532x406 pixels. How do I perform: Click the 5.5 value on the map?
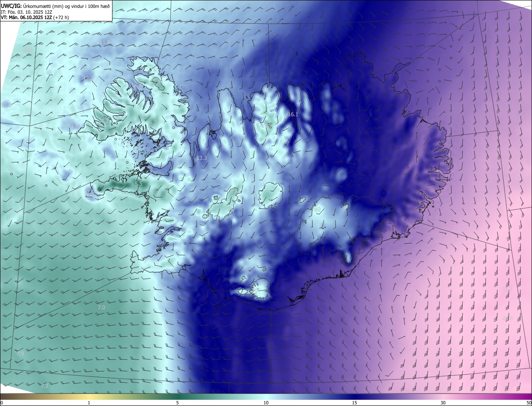tap(138, 183)
